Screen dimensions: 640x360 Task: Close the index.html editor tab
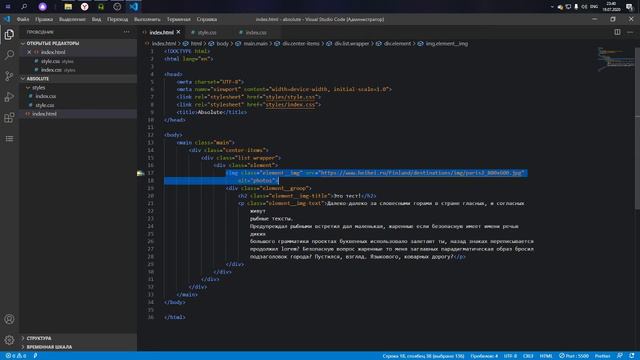[x=178, y=32]
